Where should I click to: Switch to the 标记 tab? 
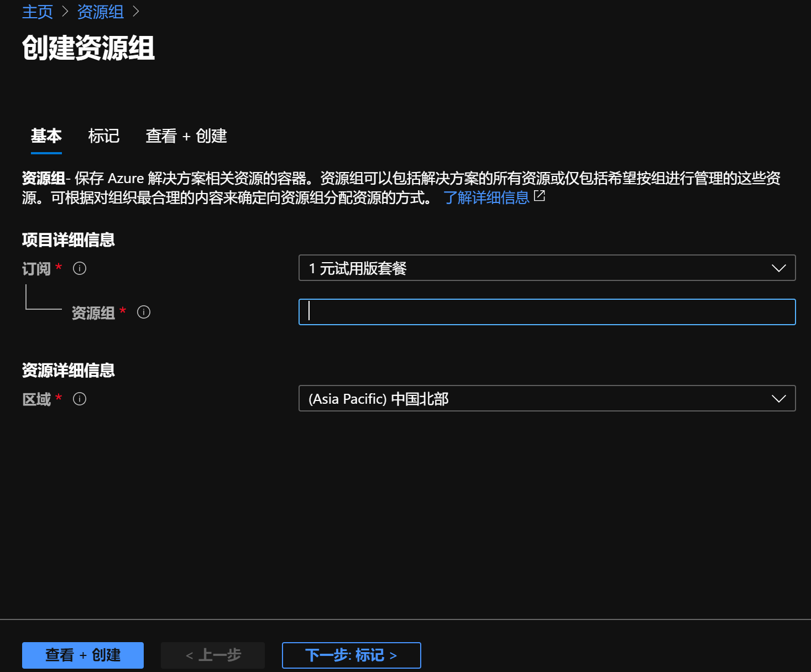(104, 136)
